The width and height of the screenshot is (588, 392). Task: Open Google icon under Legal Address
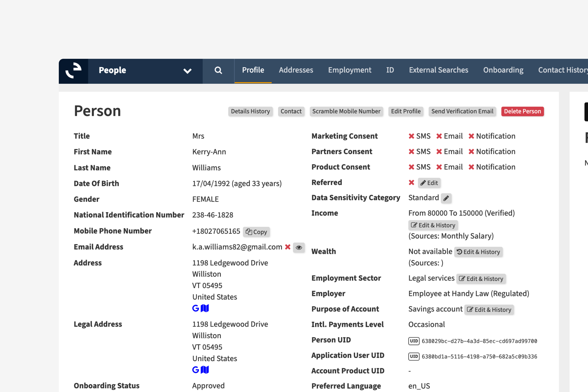(196, 370)
